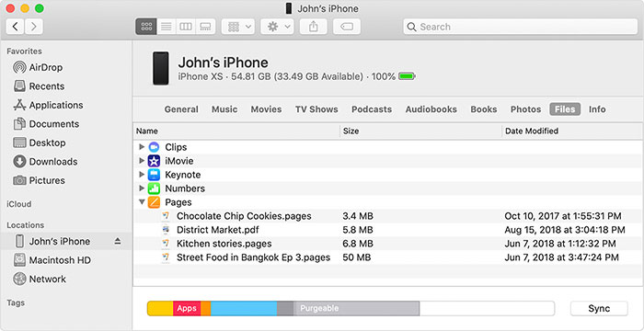Switch to the Photos tab
This screenshot has height=331, width=644.
click(x=525, y=109)
